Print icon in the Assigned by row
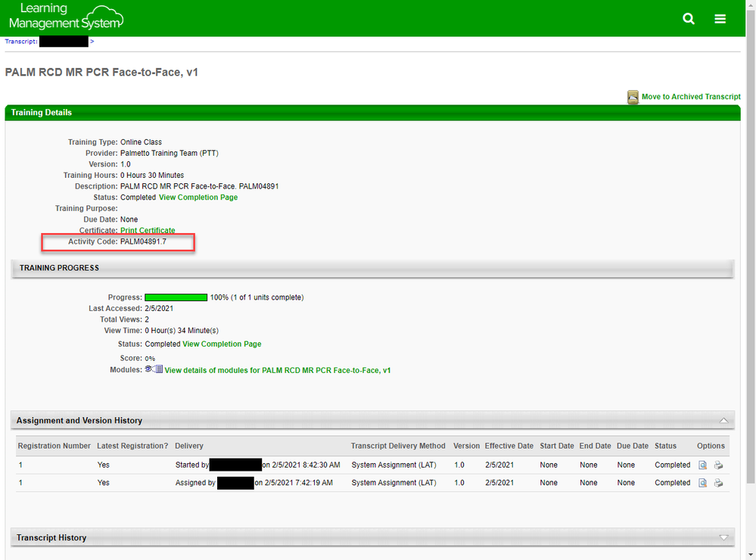 (718, 483)
